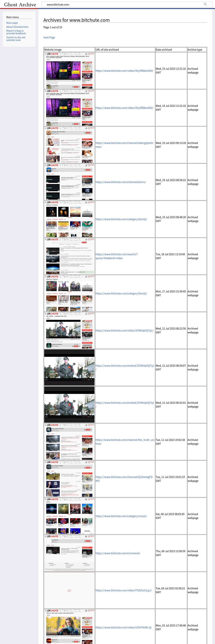Image resolution: width=215 pixels, height=644 pixels.
Task: Click Mr. Bond video page thumbnail
Action: click(69, 330)
